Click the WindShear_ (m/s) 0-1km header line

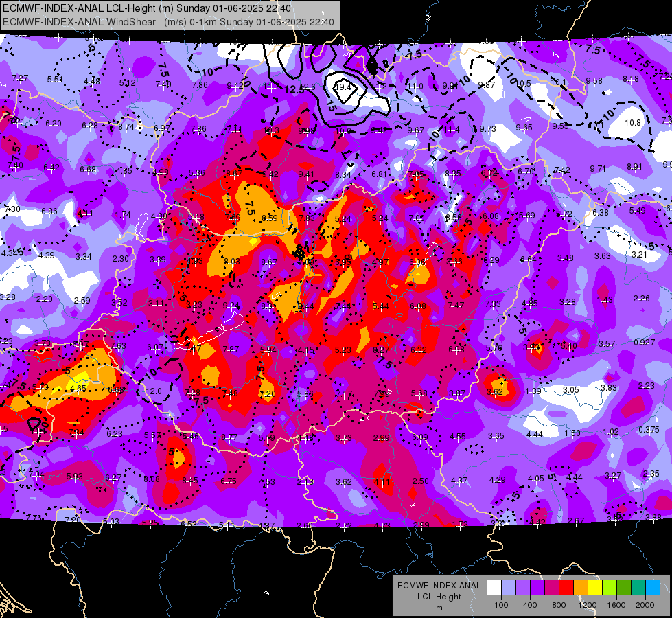(x=168, y=22)
